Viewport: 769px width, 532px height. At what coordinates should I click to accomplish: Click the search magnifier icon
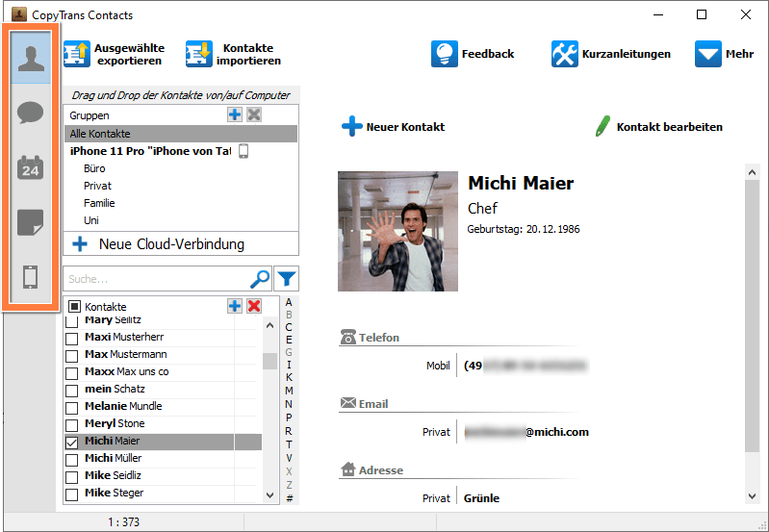[260, 279]
